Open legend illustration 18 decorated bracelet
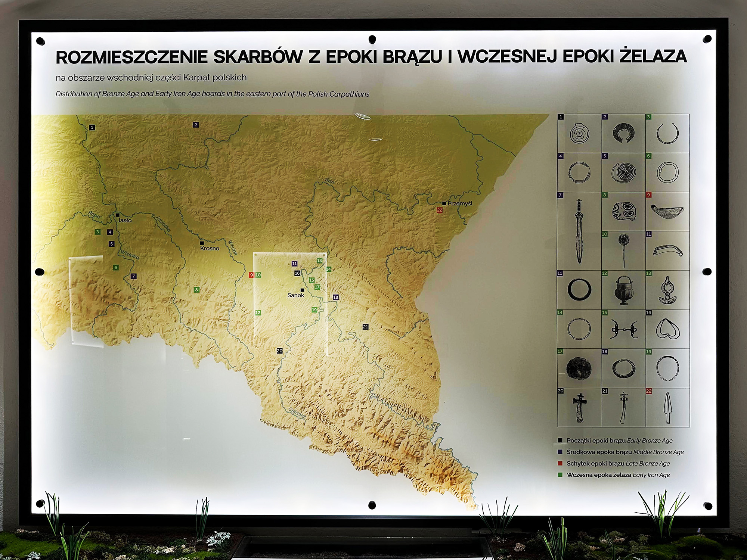This screenshot has height=560, width=747. [x=623, y=368]
